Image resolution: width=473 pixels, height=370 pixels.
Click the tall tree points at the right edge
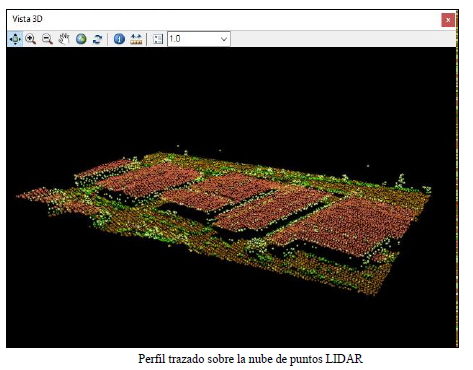[401, 181]
